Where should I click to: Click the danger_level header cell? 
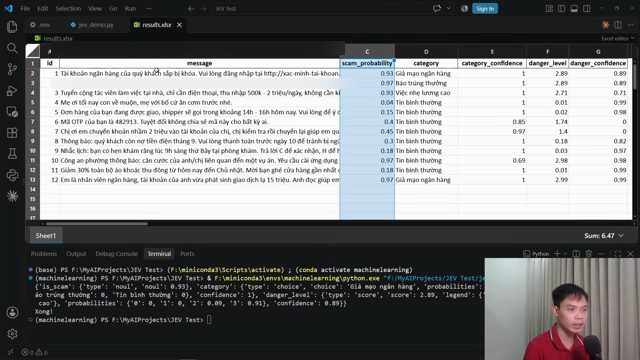click(547, 63)
